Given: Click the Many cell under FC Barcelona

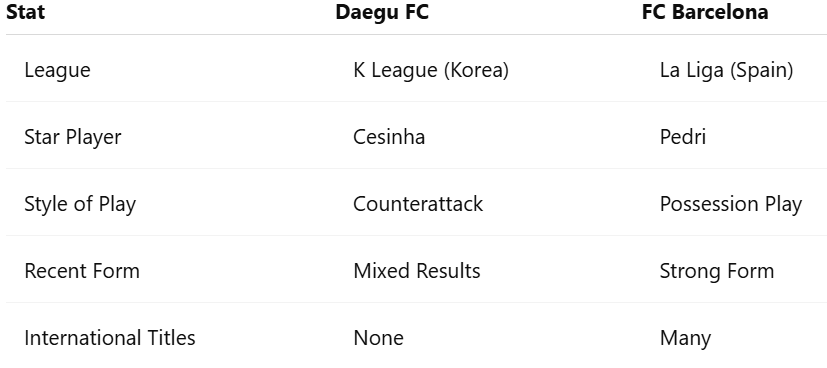Looking at the screenshot, I should coord(685,338).
